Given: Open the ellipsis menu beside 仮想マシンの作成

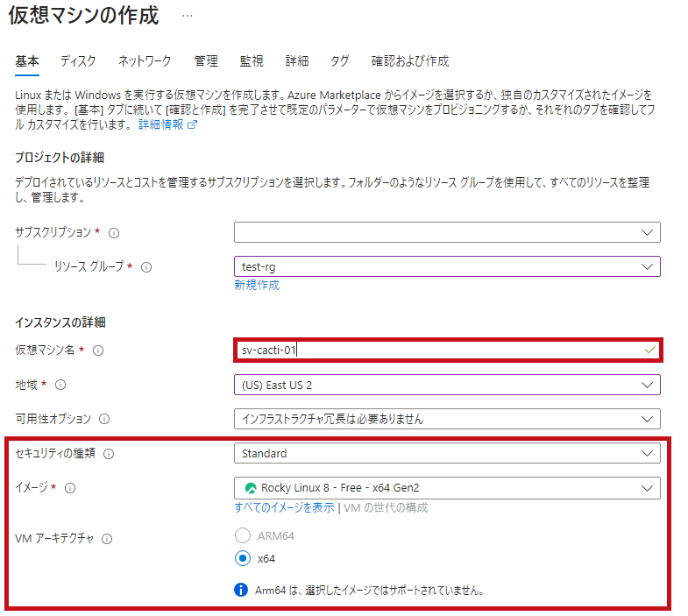Looking at the screenshot, I should point(188,16).
